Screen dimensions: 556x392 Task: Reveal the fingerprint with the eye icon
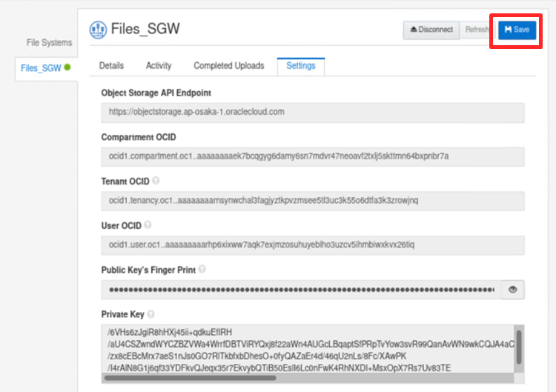coord(512,290)
